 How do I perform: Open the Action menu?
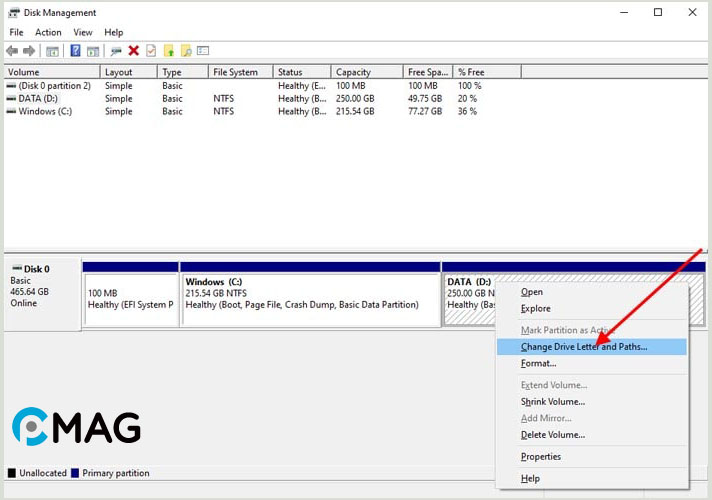[x=48, y=32]
